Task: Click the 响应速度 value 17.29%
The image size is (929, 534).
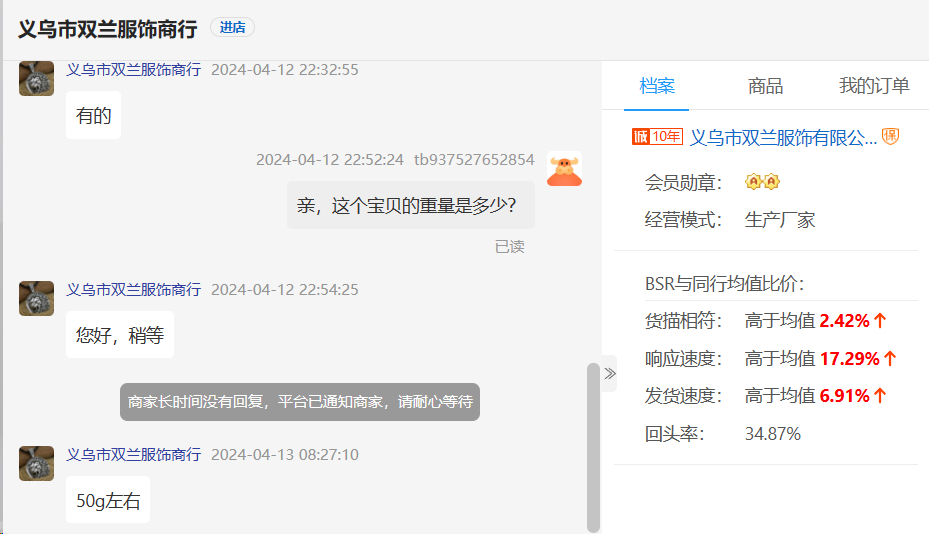Action: point(850,359)
